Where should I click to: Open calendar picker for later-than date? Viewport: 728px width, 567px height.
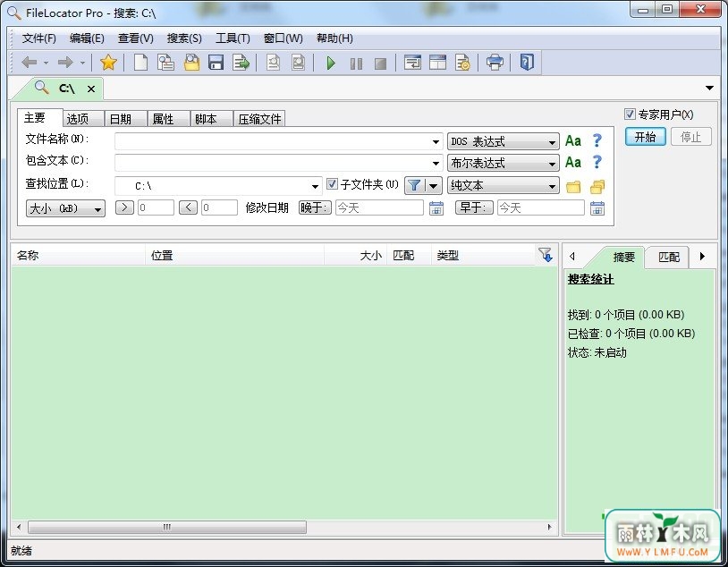(x=436, y=208)
